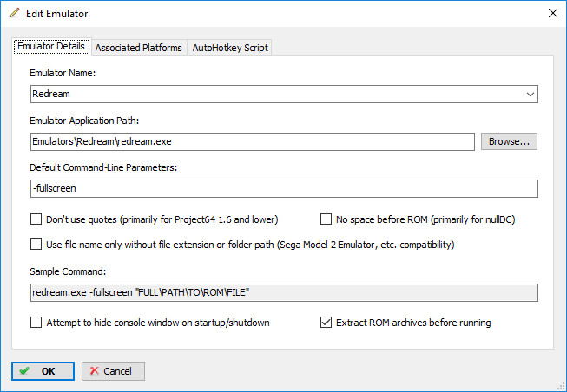
Task: Select the Emulator Details tab
Action: click(x=51, y=46)
